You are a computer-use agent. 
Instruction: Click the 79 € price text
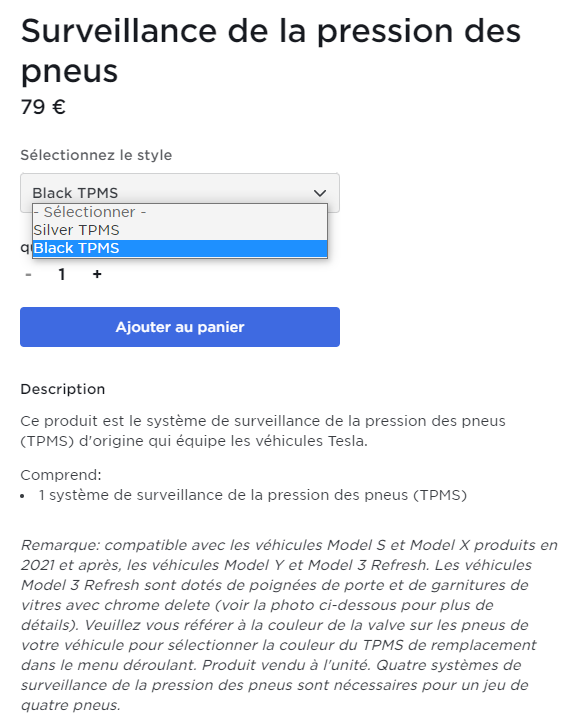click(43, 107)
